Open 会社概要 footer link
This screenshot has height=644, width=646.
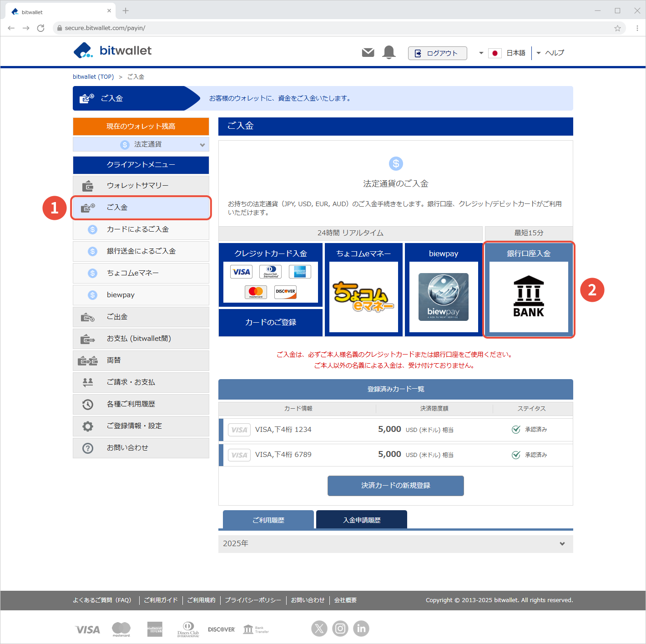(x=346, y=600)
